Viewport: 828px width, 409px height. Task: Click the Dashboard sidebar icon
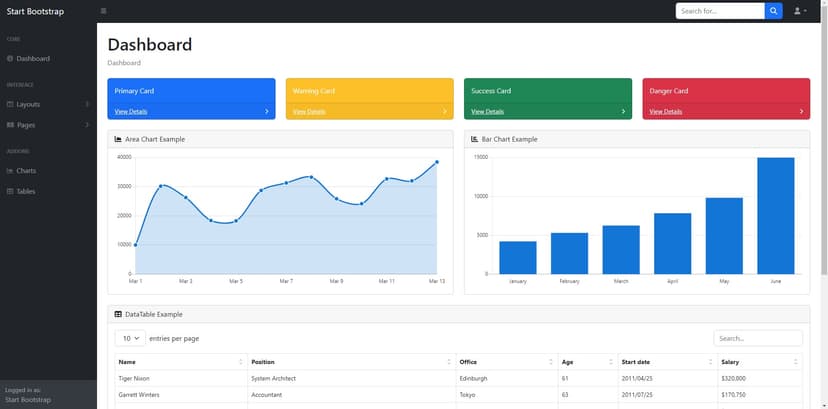click(10, 59)
